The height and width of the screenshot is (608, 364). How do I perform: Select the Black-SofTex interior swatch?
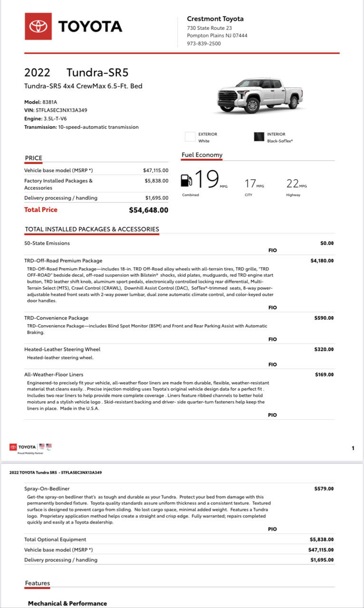pyautogui.click(x=259, y=137)
